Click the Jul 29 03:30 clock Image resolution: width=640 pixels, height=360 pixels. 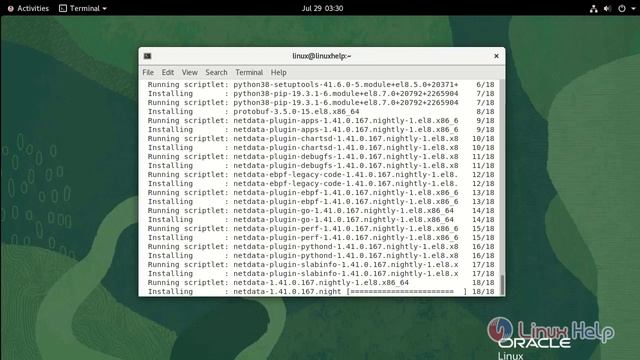click(322, 8)
